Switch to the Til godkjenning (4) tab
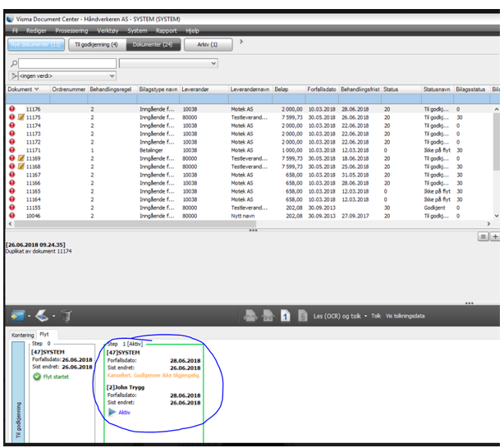This screenshot has width=504, height=448. tap(97, 44)
